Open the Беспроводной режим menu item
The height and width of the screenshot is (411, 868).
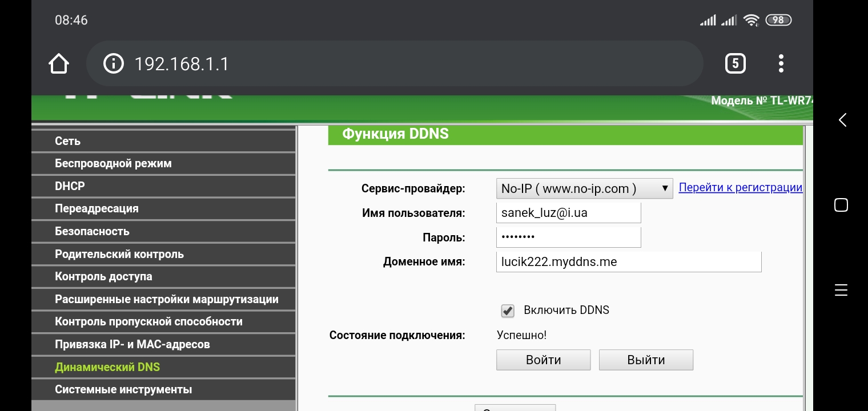pyautogui.click(x=113, y=164)
